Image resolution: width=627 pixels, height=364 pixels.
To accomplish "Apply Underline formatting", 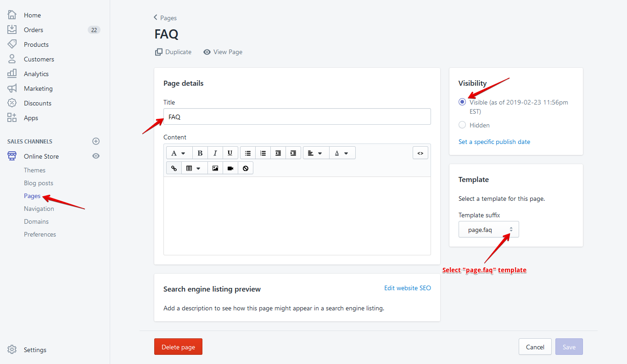I will pos(230,153).
